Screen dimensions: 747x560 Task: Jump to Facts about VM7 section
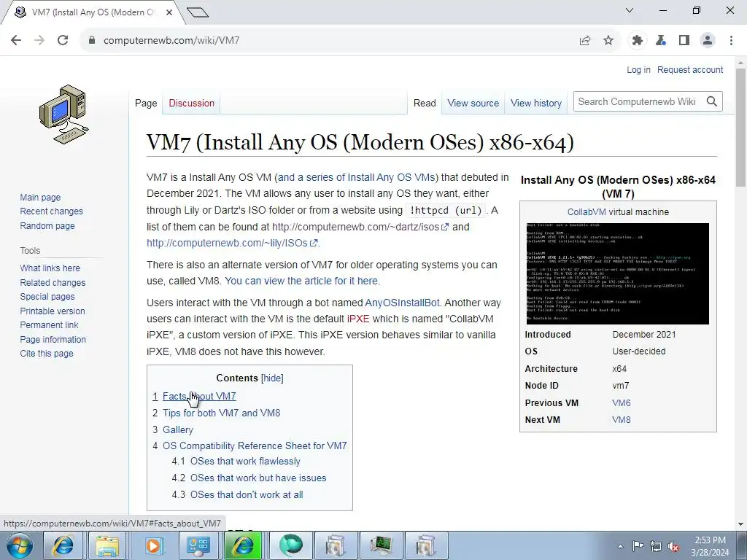[x=199, y=396]
